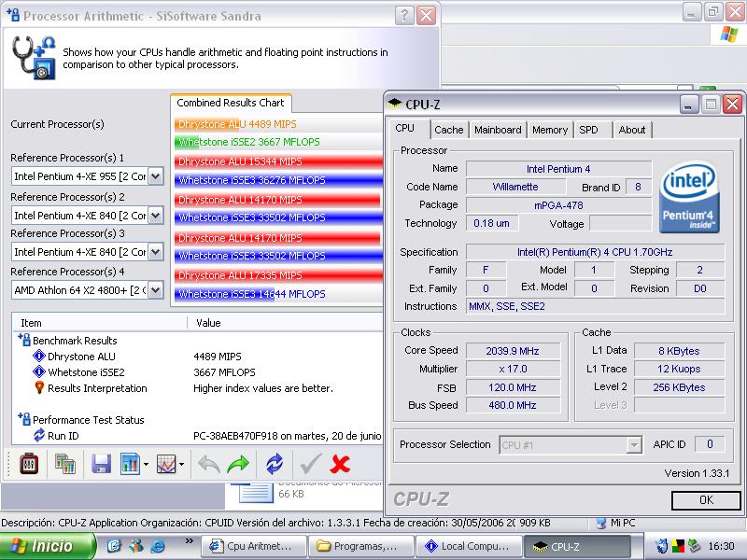Expand the AMD Athlon 64 X2 dropdown
This screenshot has height=560, width=747.
tap(155, 290)
